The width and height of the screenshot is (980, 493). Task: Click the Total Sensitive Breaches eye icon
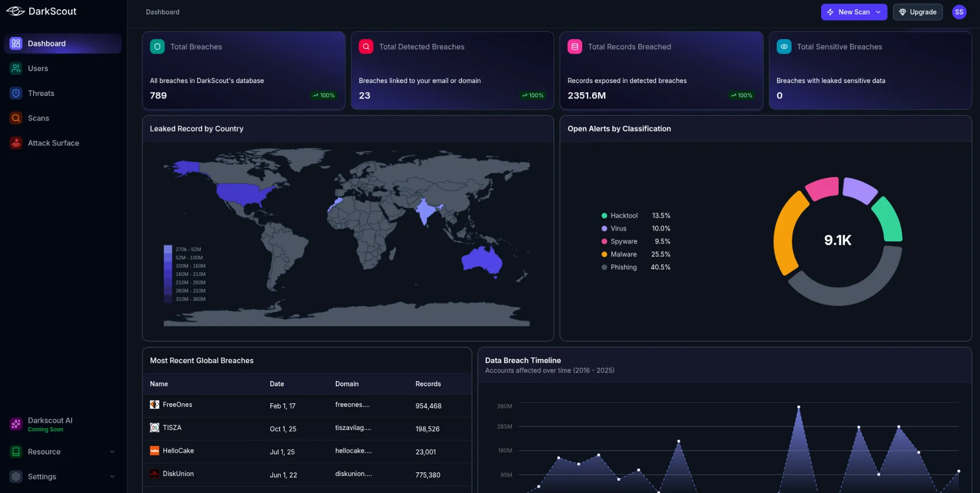pyautogui.click(x=783, y=46)
